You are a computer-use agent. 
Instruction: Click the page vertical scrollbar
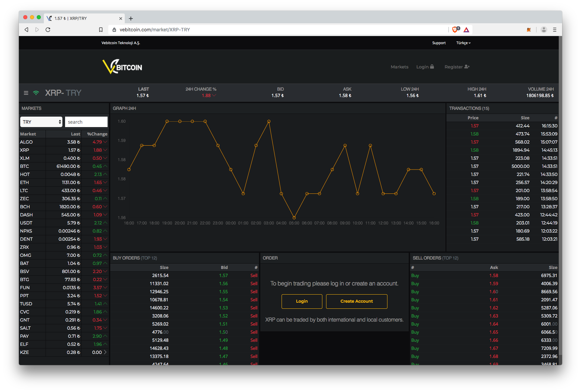560,195
